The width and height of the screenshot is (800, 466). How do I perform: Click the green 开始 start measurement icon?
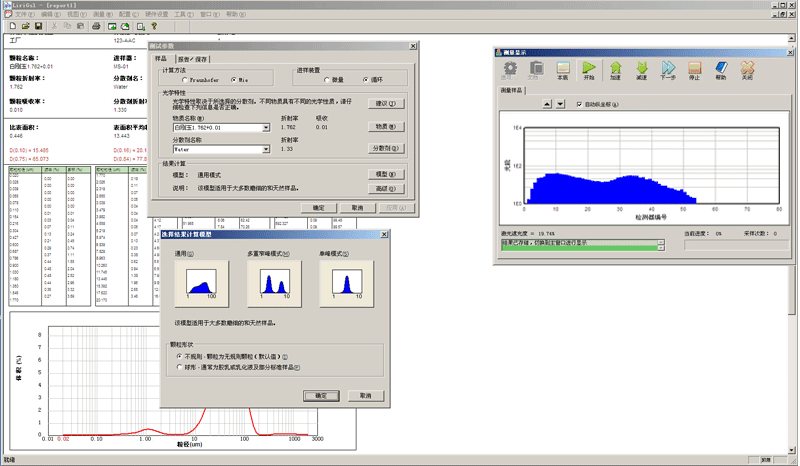(x=589, y=70)
